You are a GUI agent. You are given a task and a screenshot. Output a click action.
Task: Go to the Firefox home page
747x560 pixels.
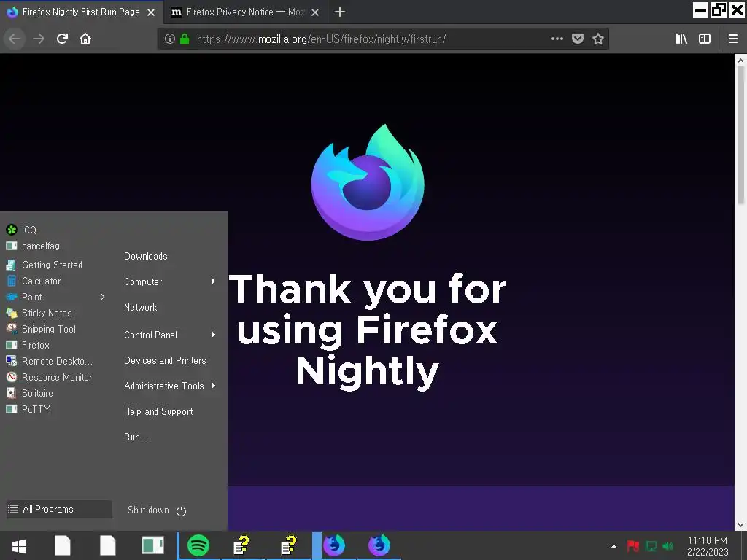(85, 39)
